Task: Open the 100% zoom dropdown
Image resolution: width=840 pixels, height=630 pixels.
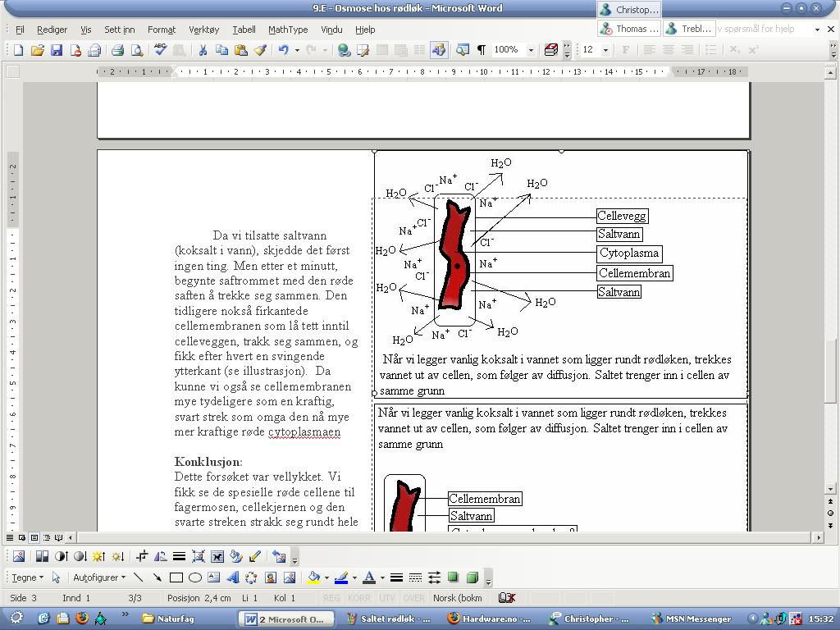Action: 531,50
